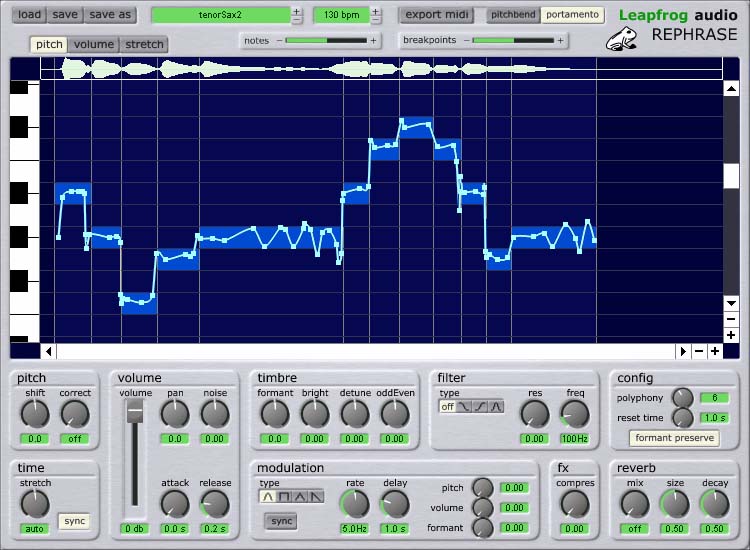Click the modulation delay knob

[395, 504]
